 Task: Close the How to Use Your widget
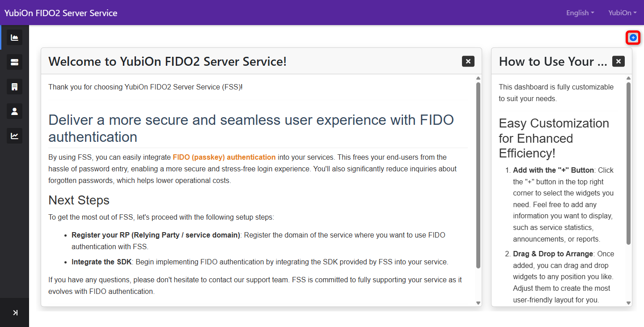click(x=619, y=61)
